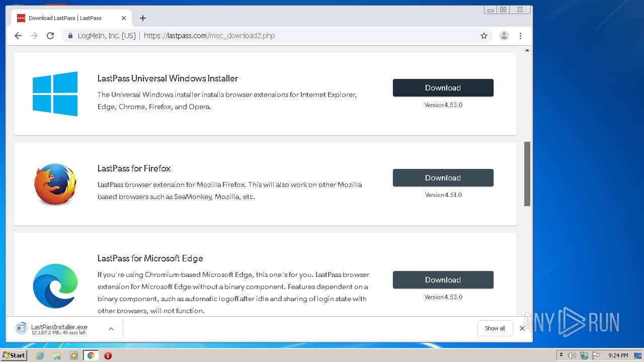Viewport: 644px width, 362px height.
Task: Click the network tray icon
Action: (x=584, y=355)
